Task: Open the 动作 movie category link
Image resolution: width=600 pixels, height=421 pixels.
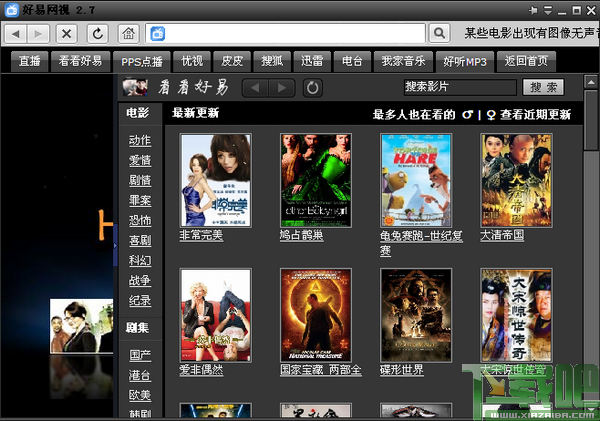Action: pyautogui.click(x=140, y=141)
